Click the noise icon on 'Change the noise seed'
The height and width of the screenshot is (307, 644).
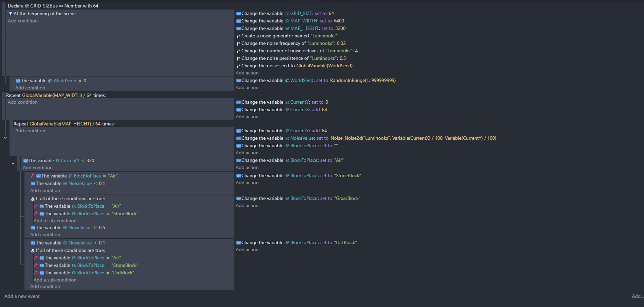pyautogui.click(x=238, y=66)
